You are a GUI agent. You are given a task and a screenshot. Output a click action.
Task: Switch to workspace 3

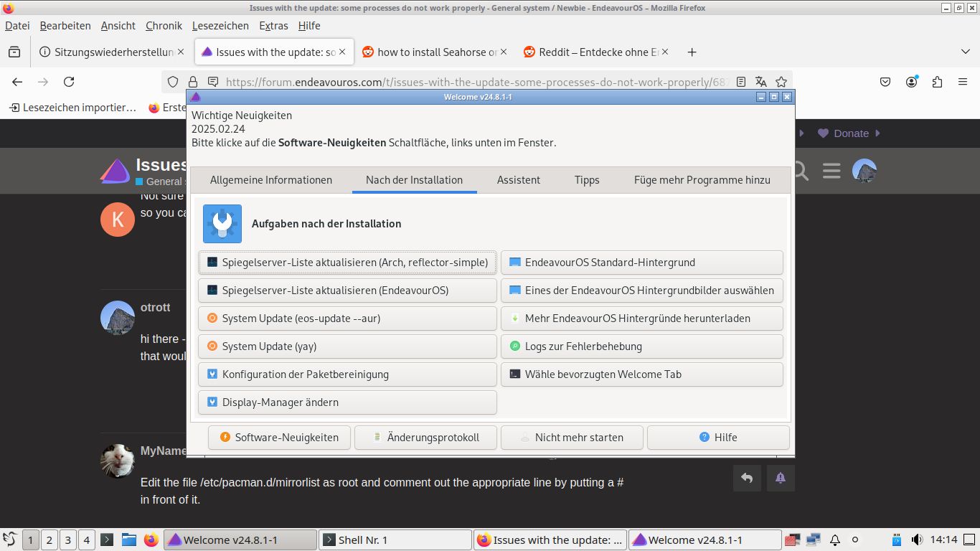[x=67, y=540]
